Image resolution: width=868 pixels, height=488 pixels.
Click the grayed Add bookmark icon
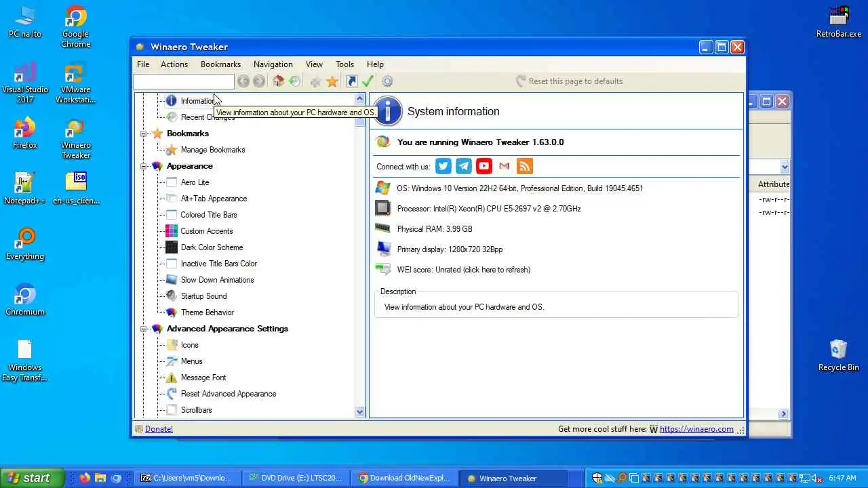[x=315, y=81]
